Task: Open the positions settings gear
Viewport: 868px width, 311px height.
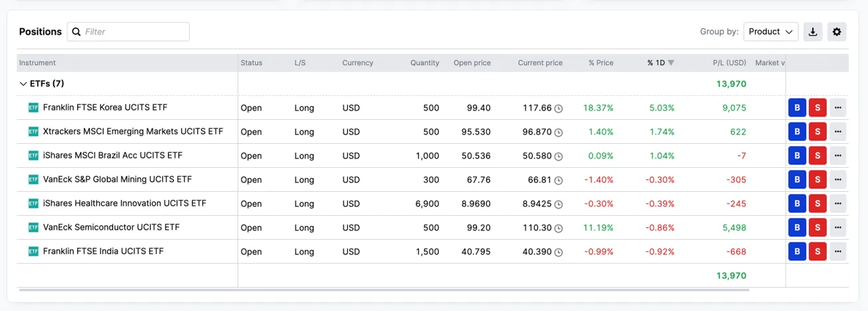Action: click(837, 31)
